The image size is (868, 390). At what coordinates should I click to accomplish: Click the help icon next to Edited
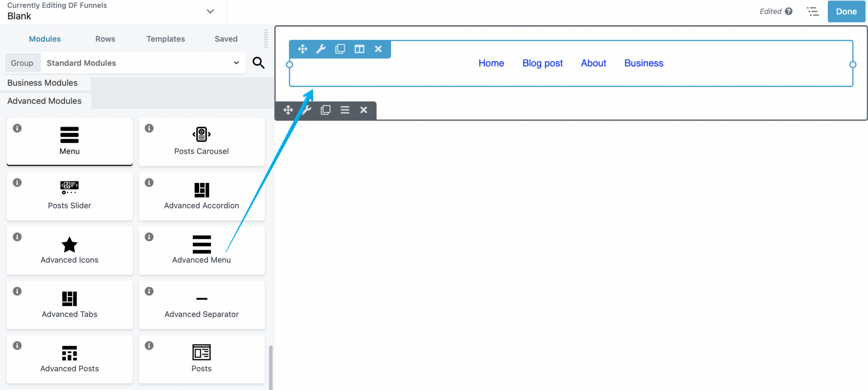click(x=788, y=11)
